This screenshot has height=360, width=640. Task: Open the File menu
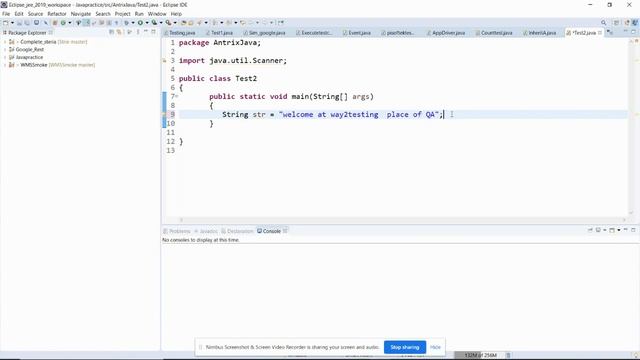click(6, 14)
